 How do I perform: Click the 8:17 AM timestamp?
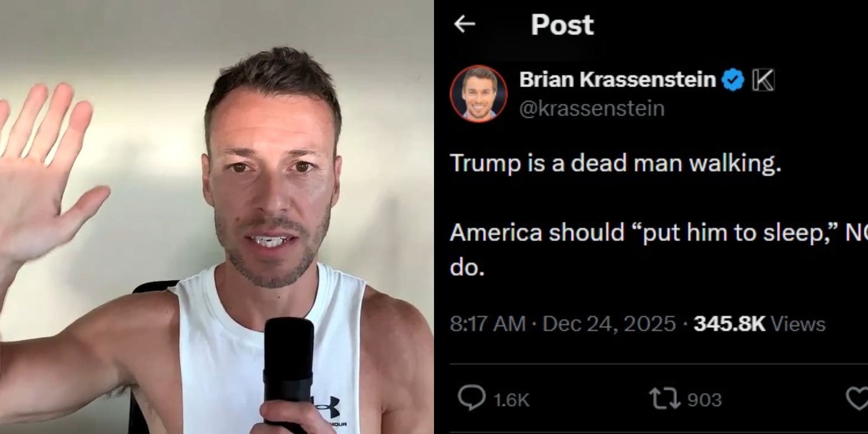pos(487,324)
